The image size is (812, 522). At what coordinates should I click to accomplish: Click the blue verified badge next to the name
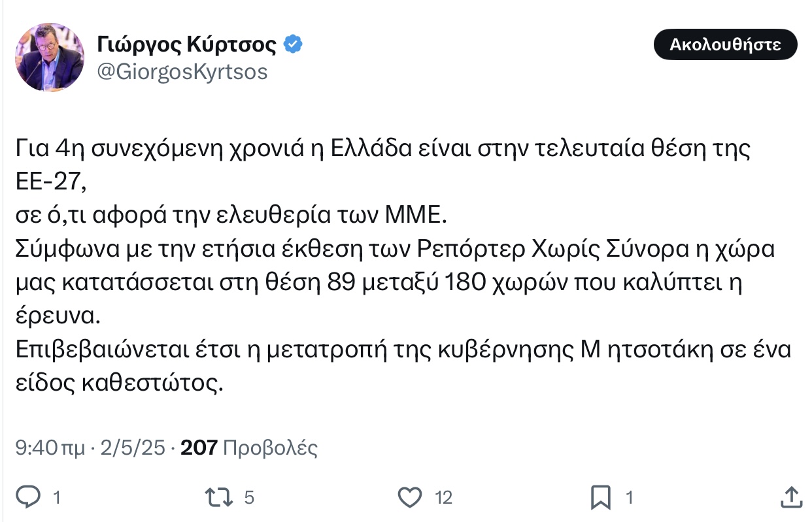pos(293,43)
